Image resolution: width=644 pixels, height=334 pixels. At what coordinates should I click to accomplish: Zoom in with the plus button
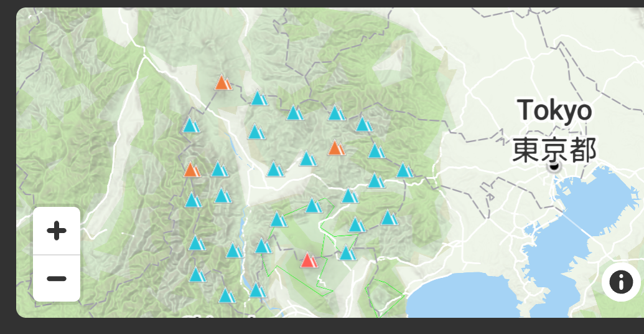pyautogui.click(x=57, y=231)
